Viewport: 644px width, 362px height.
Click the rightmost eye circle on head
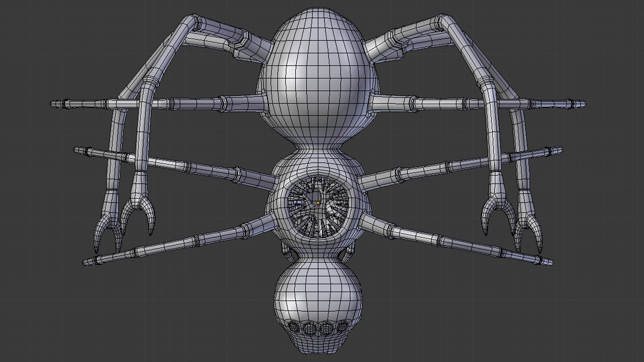click(343, 327)
